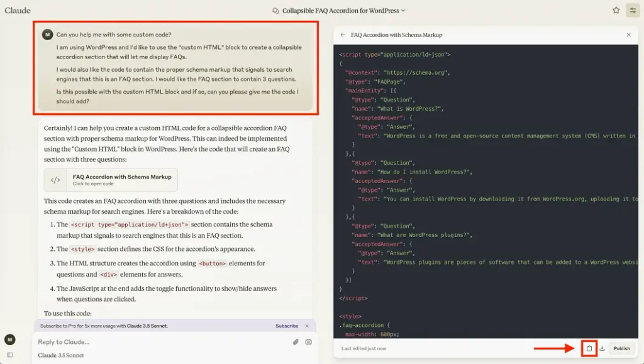Publish the artifact
The width and height of the screenshot is (644, 364).
pos(621,348)
